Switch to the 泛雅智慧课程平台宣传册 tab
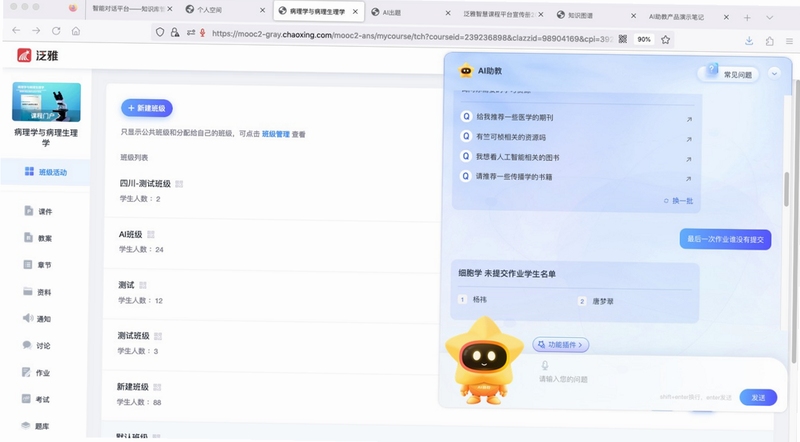 pos(503,14)
